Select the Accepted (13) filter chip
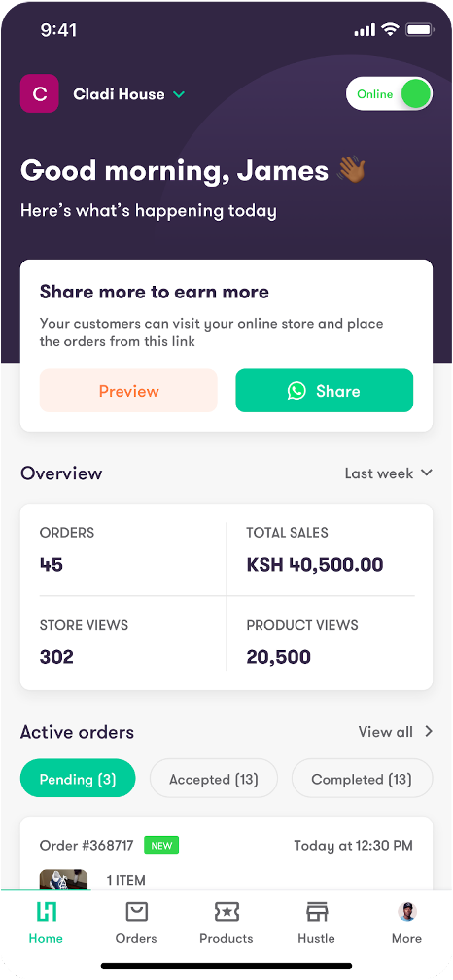The width and height of the screenshot is (453, 980). tap(214, 778)
